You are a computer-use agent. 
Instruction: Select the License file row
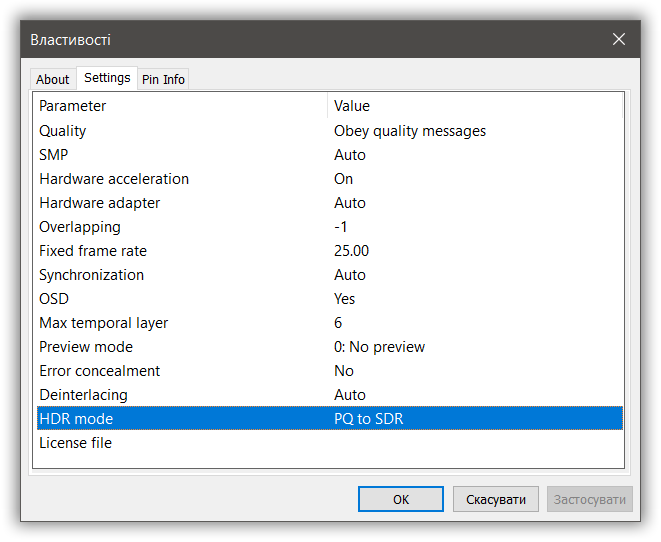(76, 443)
